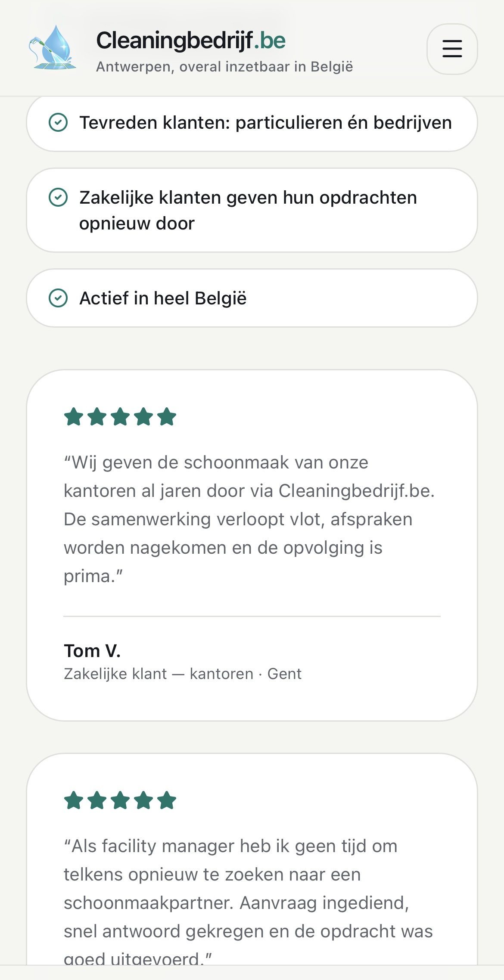Screen dimensions: 504x980
Task: Click the facility manager testimonial text
Action: (248, 902)
